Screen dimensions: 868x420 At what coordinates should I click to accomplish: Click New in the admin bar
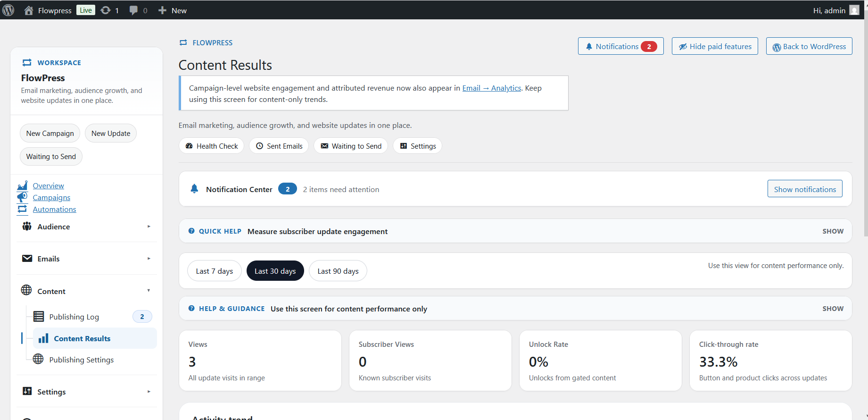point(173,10)
